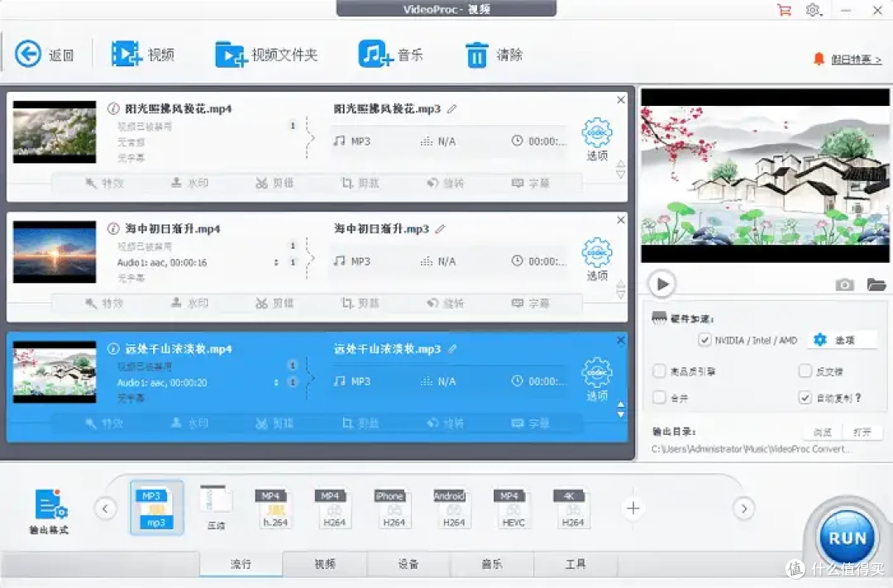
Task: Add a new format with the plus button
Action: click(x=633, y=508)
